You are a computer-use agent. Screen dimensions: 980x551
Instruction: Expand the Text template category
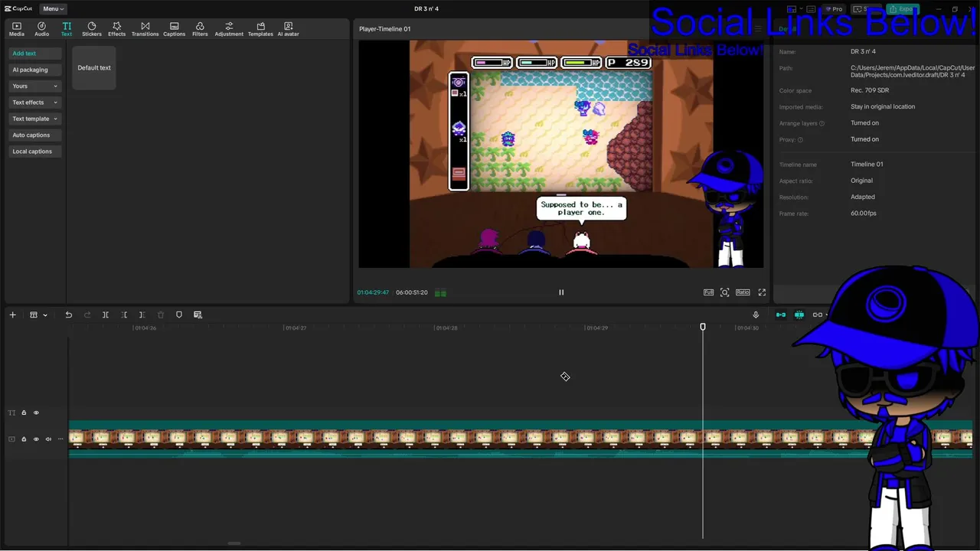(x=34, y=119)
